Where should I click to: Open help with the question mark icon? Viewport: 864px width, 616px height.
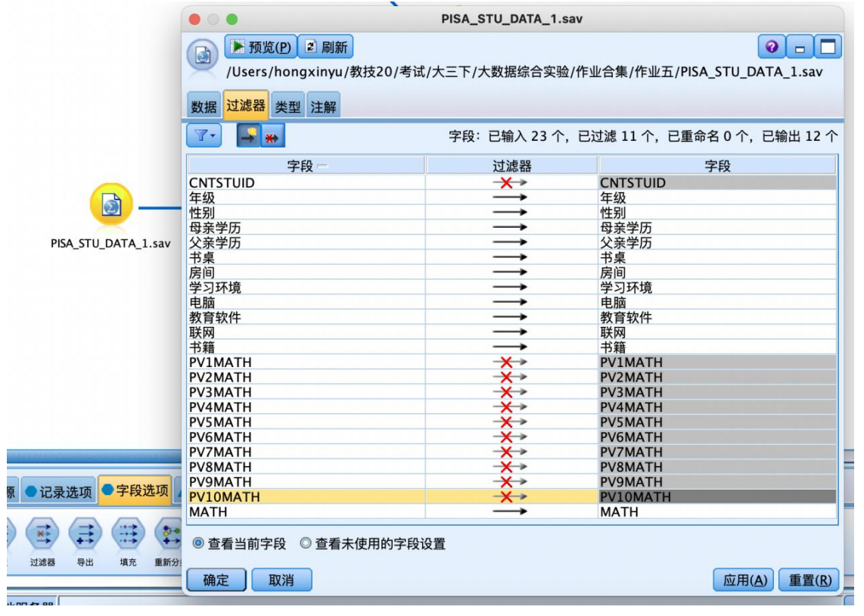(x=772, y=47)
